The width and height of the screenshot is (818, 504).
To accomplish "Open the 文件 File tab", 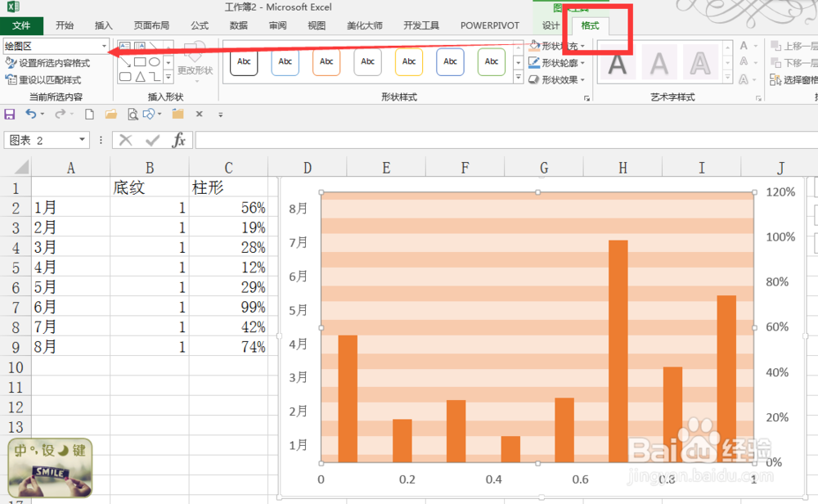I will (21, 25).
